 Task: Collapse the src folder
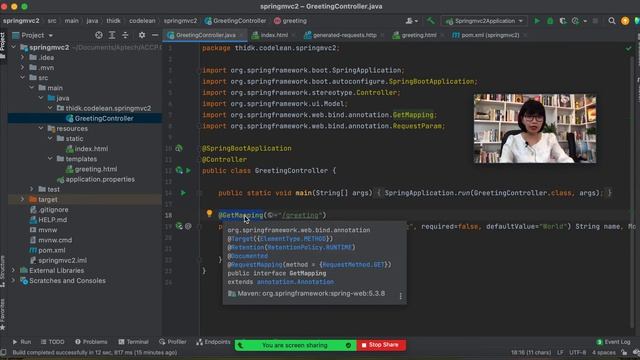point(22,78)
